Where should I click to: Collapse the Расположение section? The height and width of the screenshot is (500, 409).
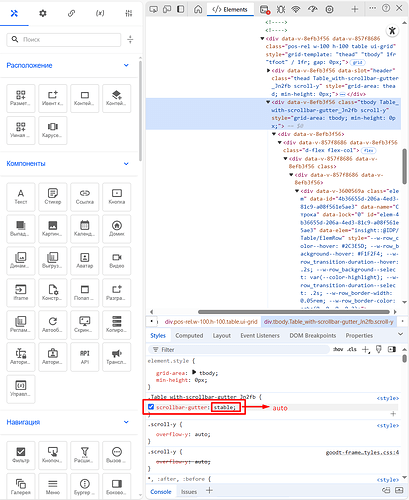tap(126, 65)
